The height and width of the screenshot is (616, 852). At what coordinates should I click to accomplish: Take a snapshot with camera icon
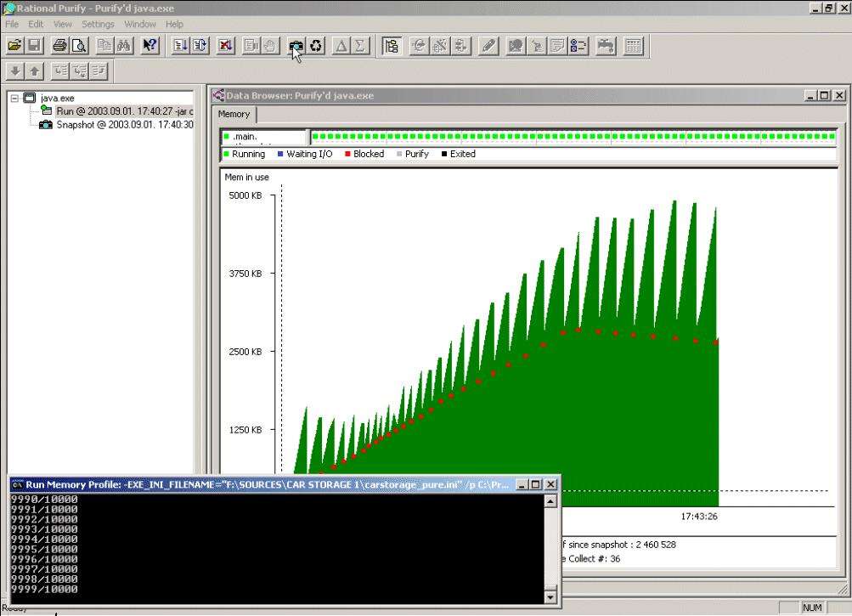tap(296, 46)
